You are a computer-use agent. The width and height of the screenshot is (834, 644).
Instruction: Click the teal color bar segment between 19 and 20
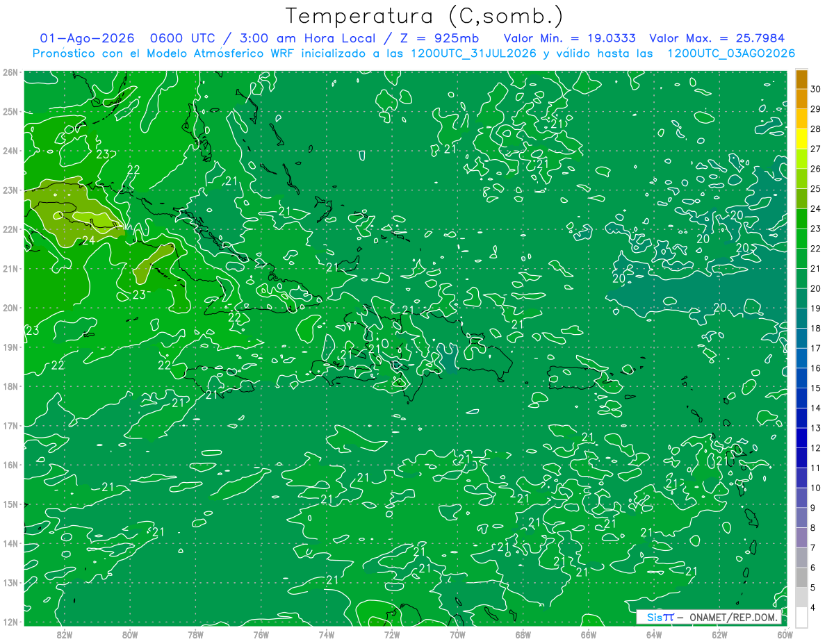click(x=801, y=299)
